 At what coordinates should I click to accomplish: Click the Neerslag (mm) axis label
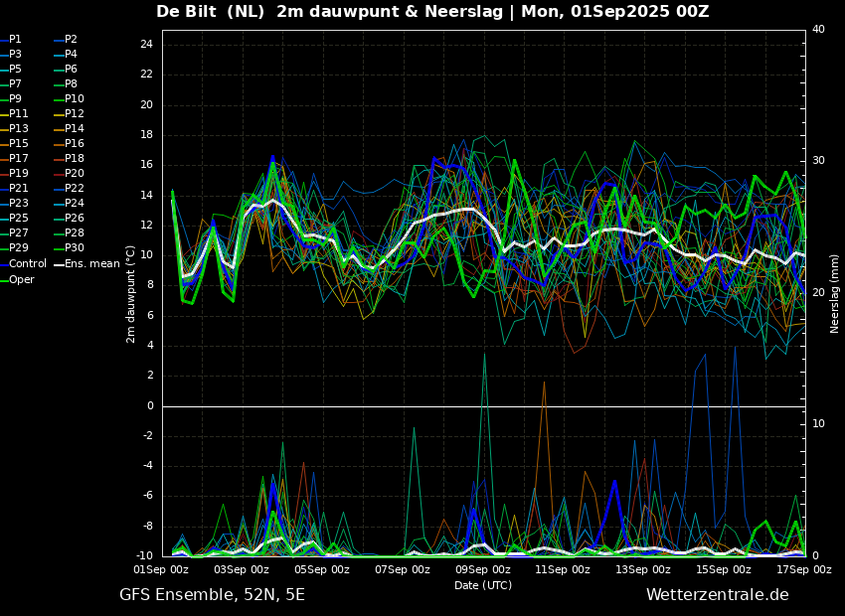[834, 294]
